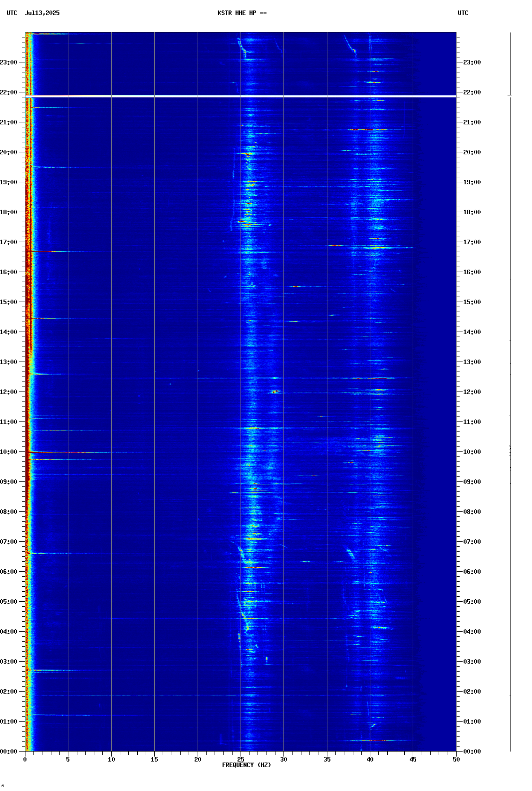The width and height of the screenshot is (532, 791).
Task: Click the right-axis "08:00" time label
Action: (x=472, y=512)
